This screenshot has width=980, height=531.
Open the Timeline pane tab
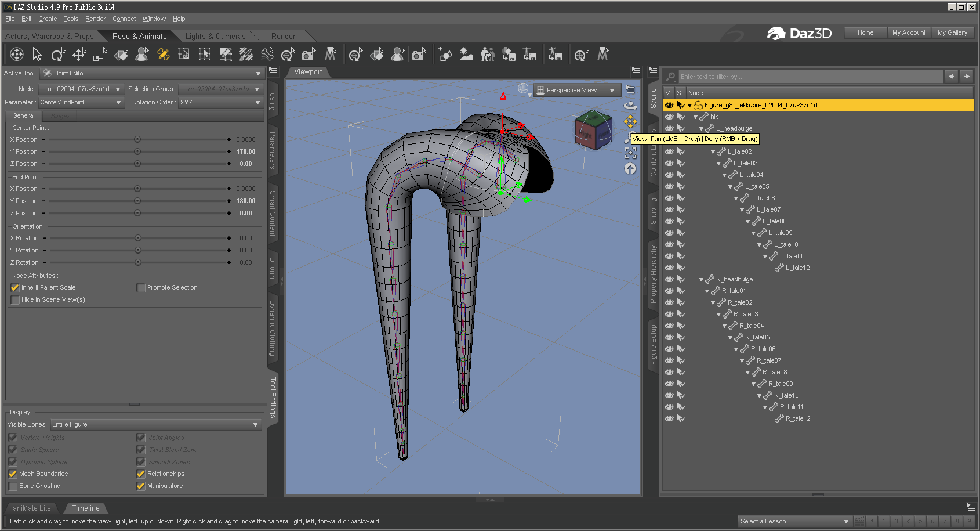[x=85, y=508]
